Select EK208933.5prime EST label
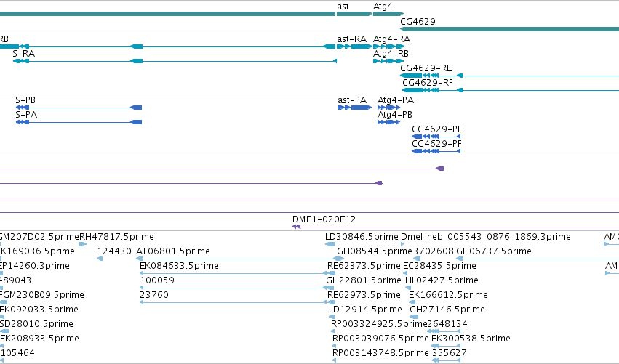The width and height of the screenshot is (619, 364). (39, 339)
